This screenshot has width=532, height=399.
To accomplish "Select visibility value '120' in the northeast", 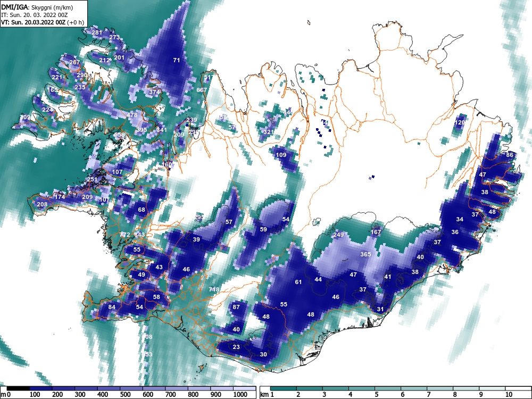I will pos(460,122).
